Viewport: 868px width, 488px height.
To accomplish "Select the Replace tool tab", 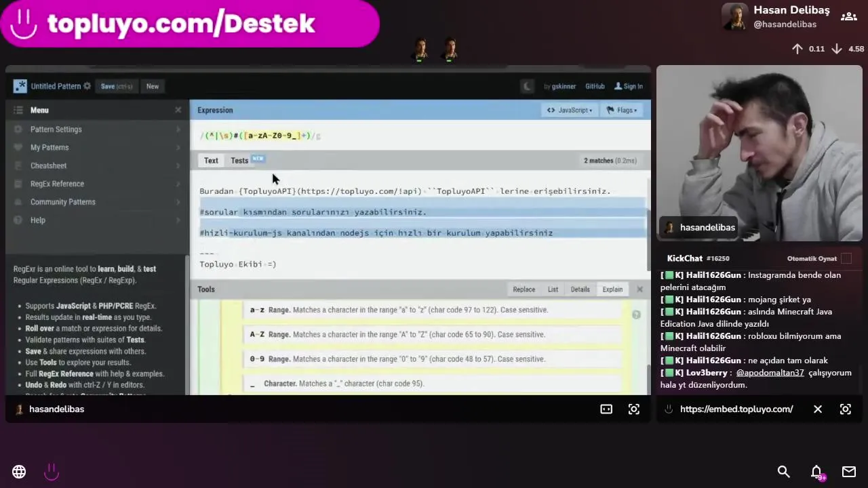I will (x=524, y=289).
